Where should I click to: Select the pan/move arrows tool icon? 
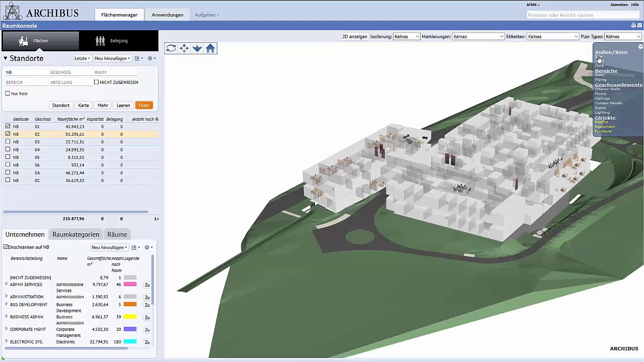click(184, 48)
